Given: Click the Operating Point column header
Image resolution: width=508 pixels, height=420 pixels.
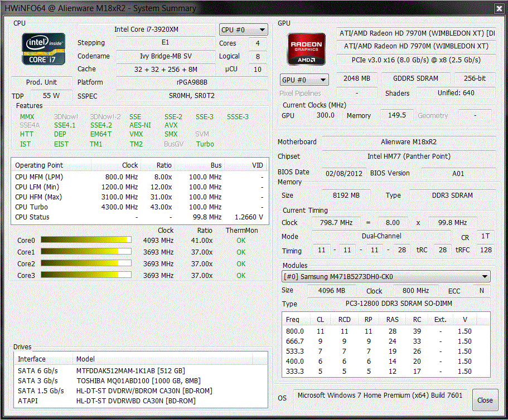Looking at the screenshot, I should pos(51,165).
